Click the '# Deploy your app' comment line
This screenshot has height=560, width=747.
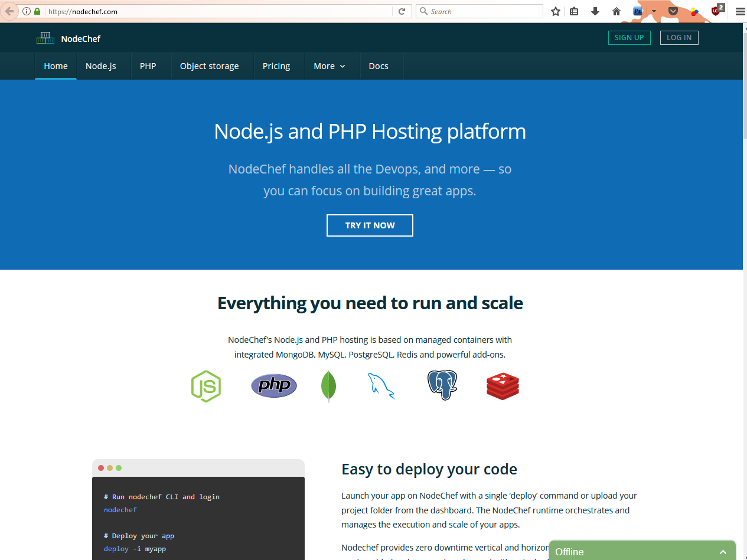139,536
